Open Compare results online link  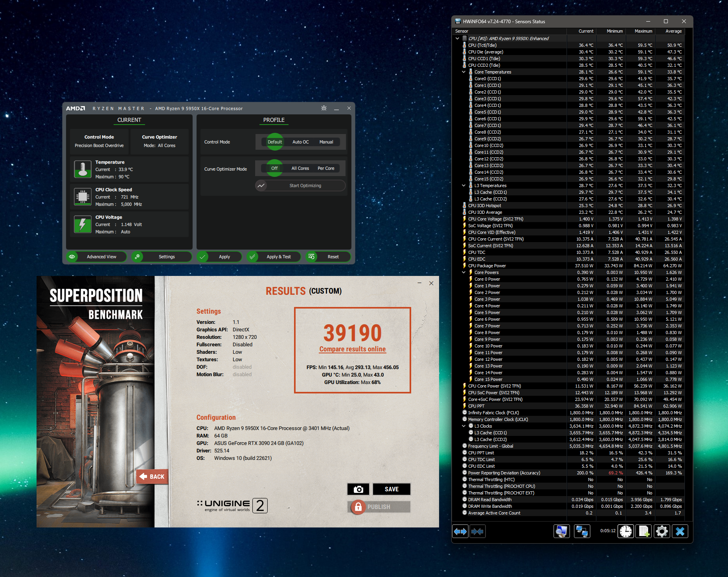353,349
